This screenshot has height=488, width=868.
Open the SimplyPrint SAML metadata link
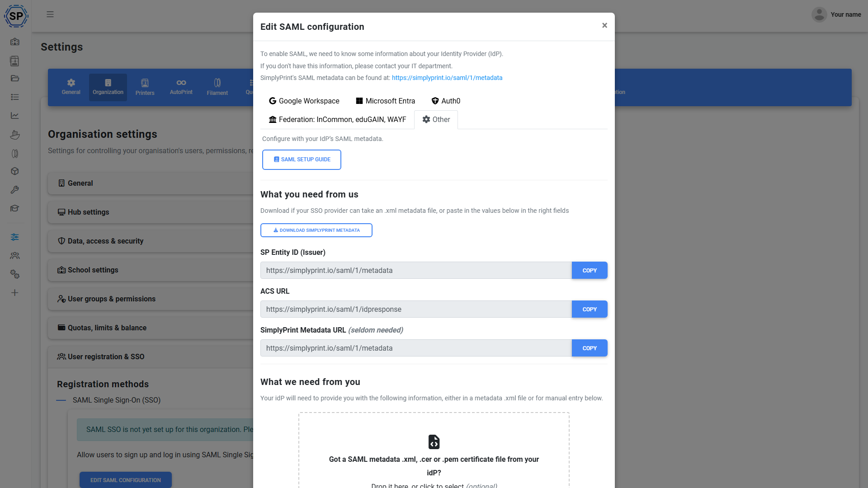447,78
